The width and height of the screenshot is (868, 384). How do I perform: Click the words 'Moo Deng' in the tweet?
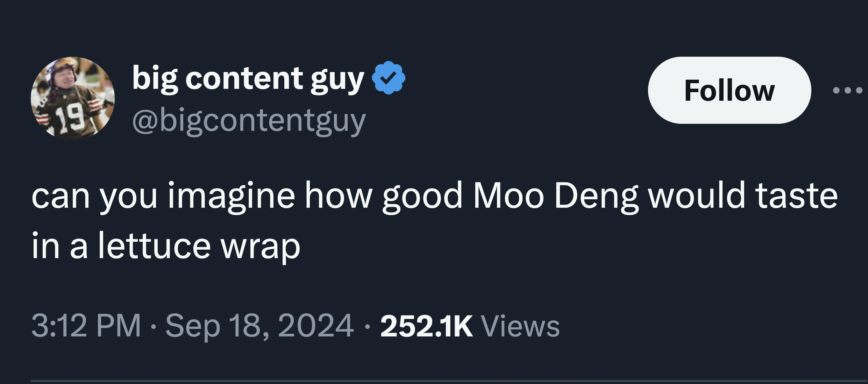click(x=555, y=197)
